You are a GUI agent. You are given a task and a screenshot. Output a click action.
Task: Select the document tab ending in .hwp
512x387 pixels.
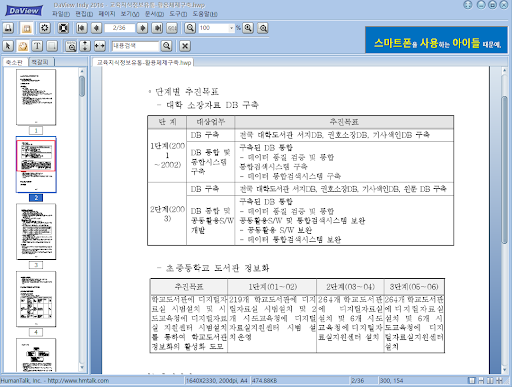[x=143, y=62]
